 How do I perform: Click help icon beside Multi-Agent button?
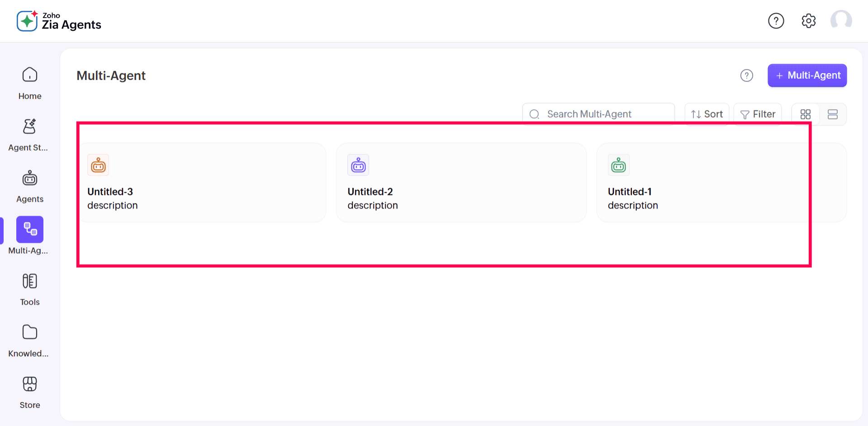tap(746, 76)
